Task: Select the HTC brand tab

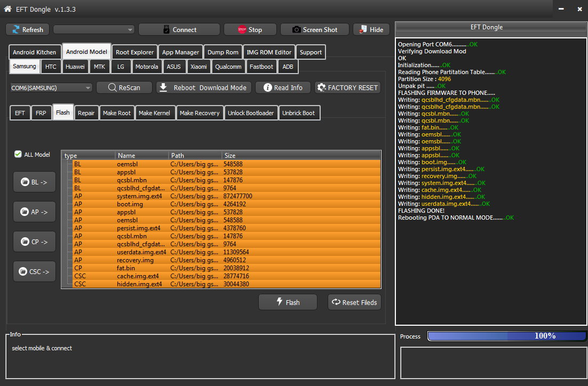Action: 51,67
